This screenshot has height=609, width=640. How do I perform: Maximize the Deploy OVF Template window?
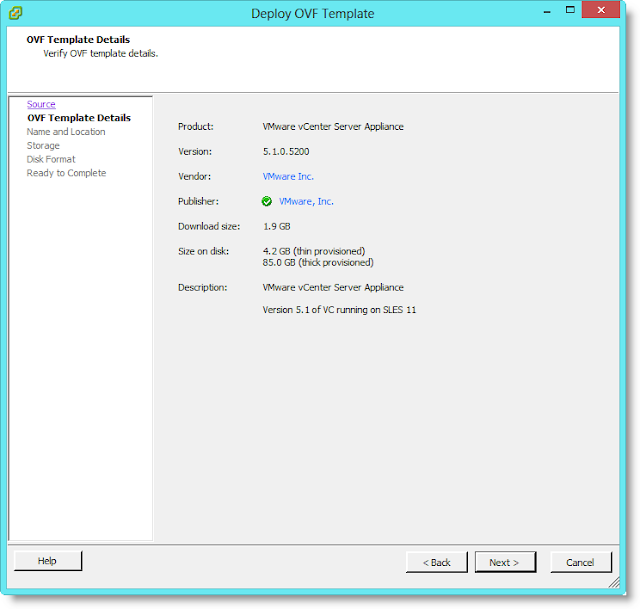coord(570,10)
